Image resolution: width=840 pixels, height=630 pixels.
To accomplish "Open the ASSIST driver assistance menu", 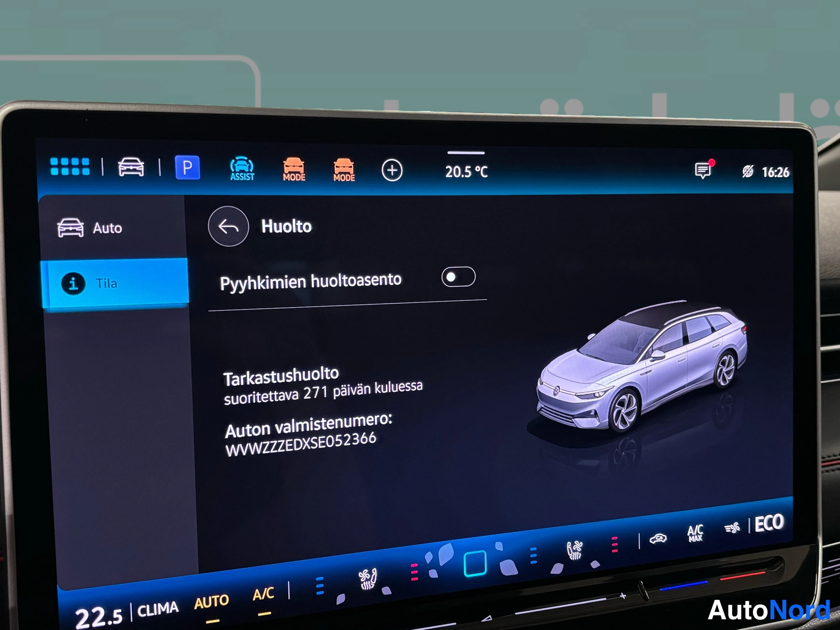I will point(242,169).
